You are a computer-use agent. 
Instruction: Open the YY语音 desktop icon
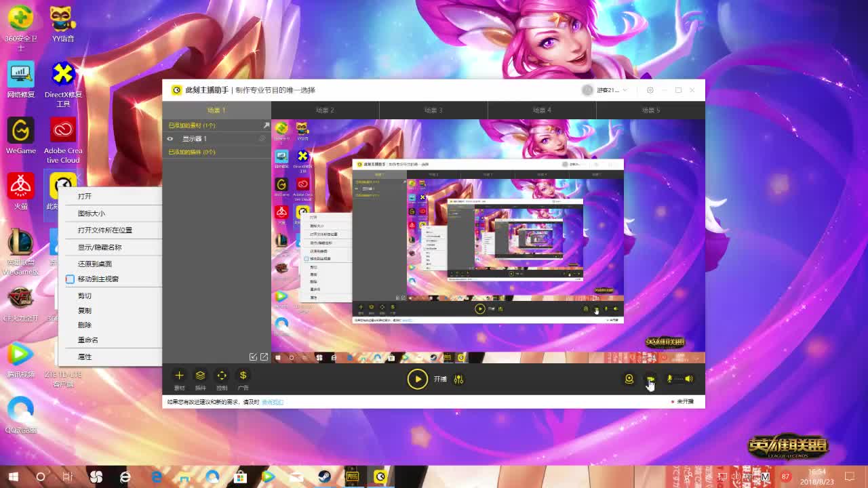point(63,24)
